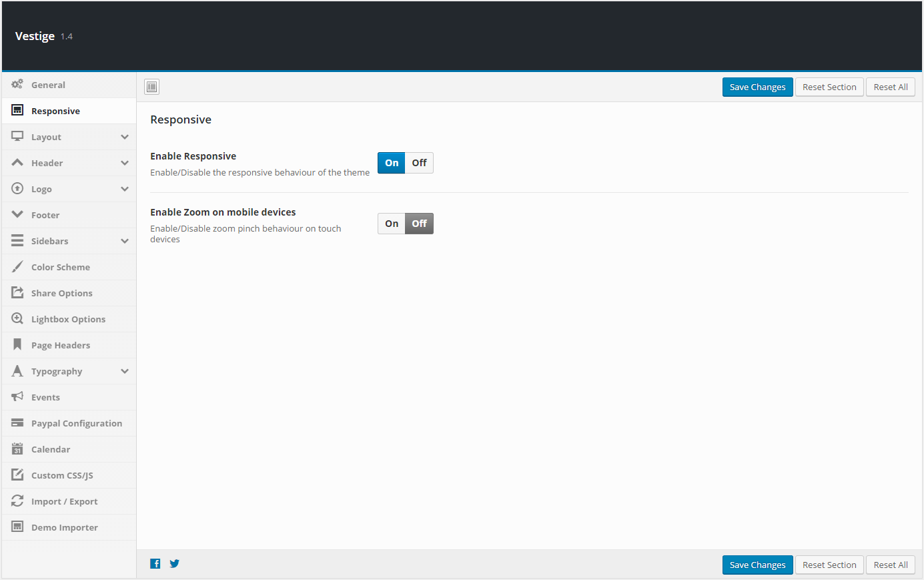Click the expand-all-sections icon above Responsive

[x=152, y=87]
